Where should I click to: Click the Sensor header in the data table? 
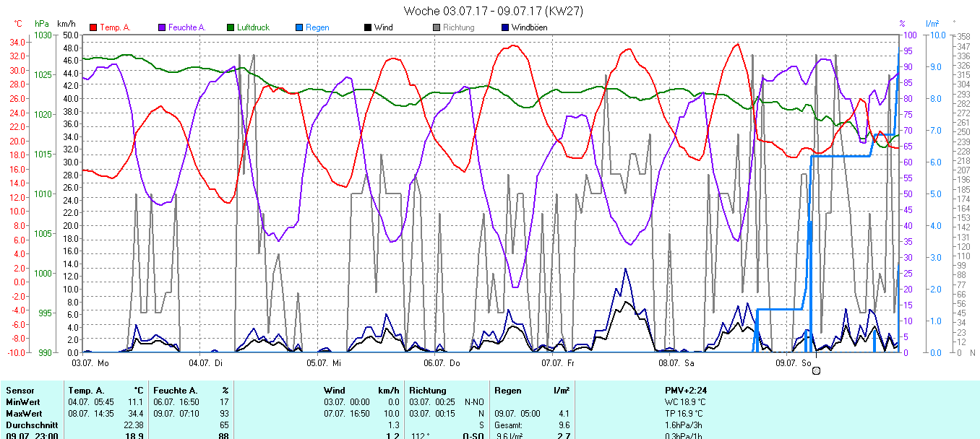pyautogui.click(x=20, y=391)
